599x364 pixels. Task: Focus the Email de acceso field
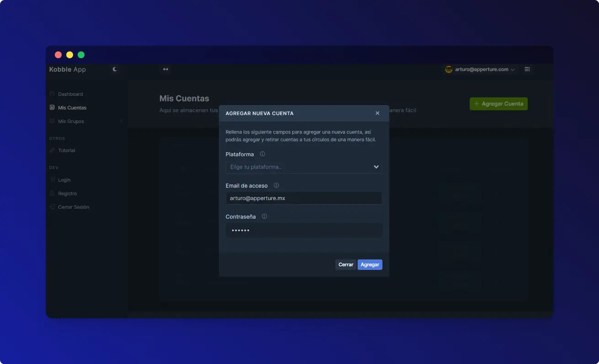click(x=304, y=198)
